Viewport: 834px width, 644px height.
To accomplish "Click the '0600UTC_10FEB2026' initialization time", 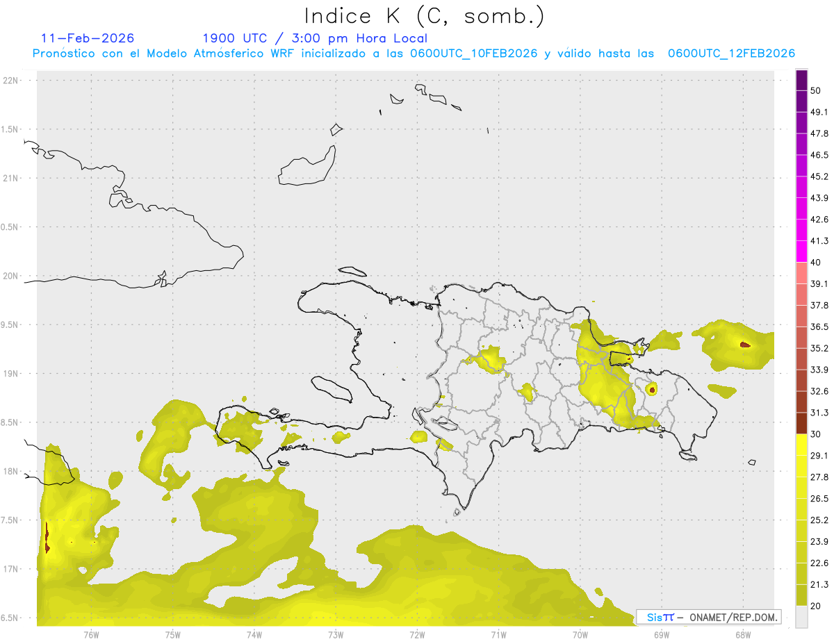I will (474, 53).
